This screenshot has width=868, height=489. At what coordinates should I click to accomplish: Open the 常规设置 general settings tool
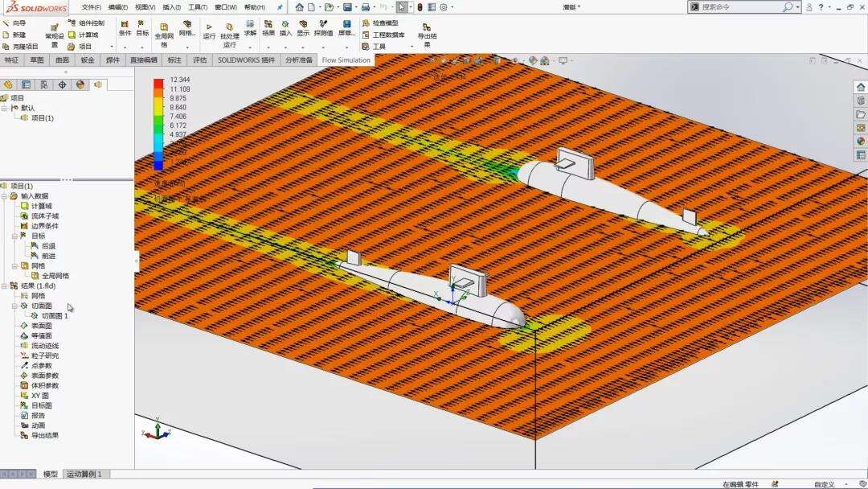pyautogui.click(x=55, y=29)
